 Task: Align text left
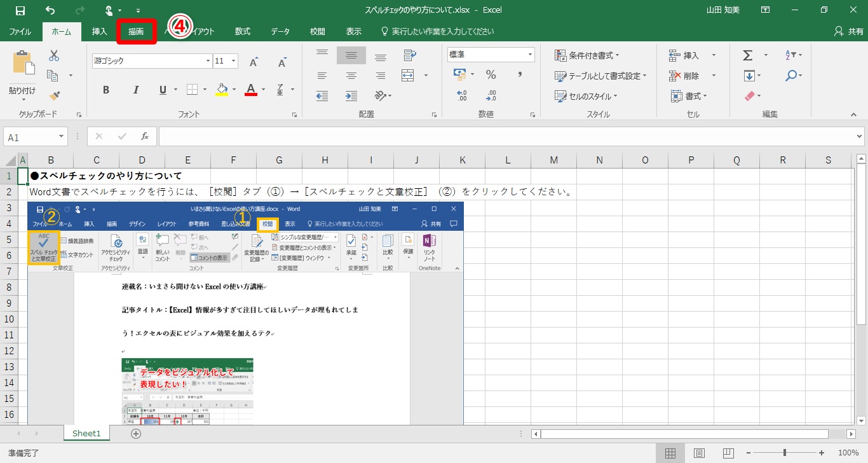pos(322,76)
